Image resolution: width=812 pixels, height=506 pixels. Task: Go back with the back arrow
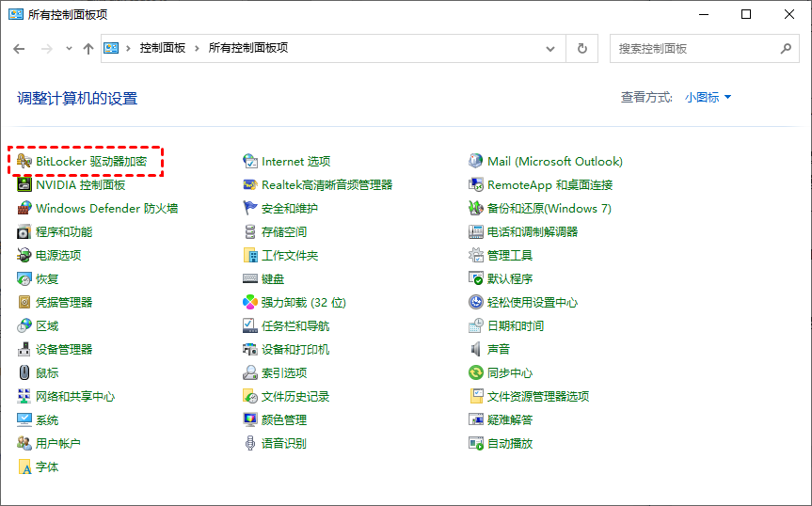pyautogui.click(x=19, y=49)
